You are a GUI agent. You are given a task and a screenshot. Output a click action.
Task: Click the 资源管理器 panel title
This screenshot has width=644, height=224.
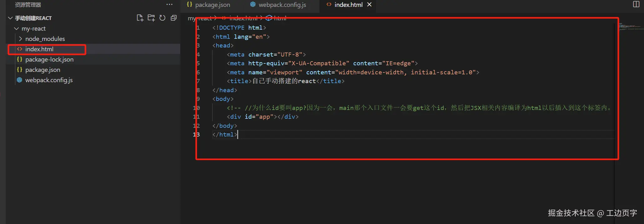[28, 5]
